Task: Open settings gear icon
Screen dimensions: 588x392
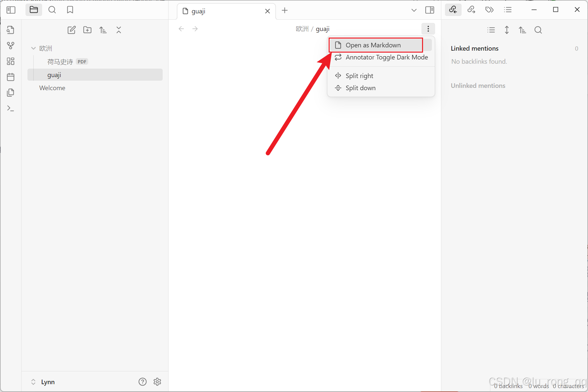Action: [157, 382]
